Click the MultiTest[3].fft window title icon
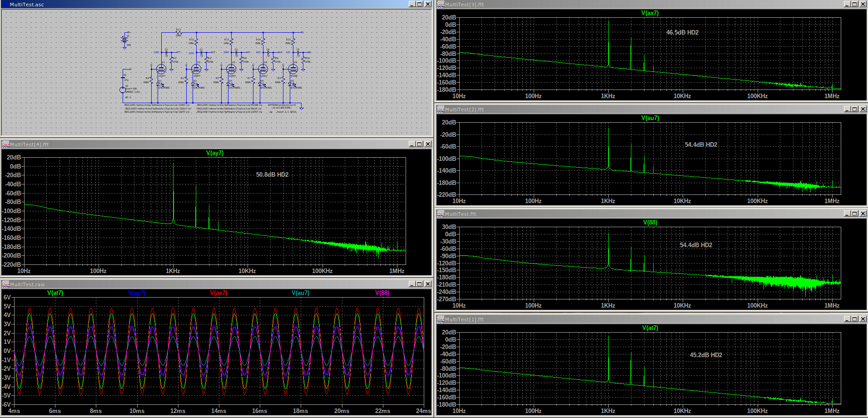This screenshot has width=868, height=418. (x=441, y=4)
